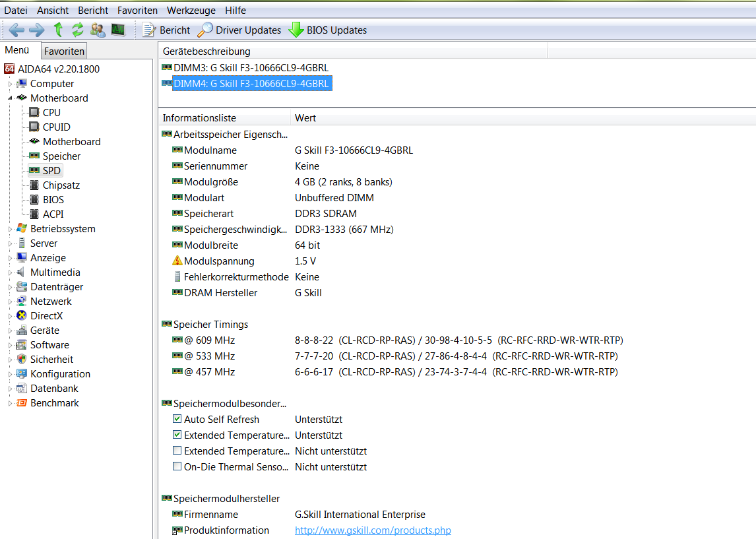Viewport: 756px width, 539px height.
Task: Click the Forward arrow toolbar icon
Action: [x=37, y=30]
